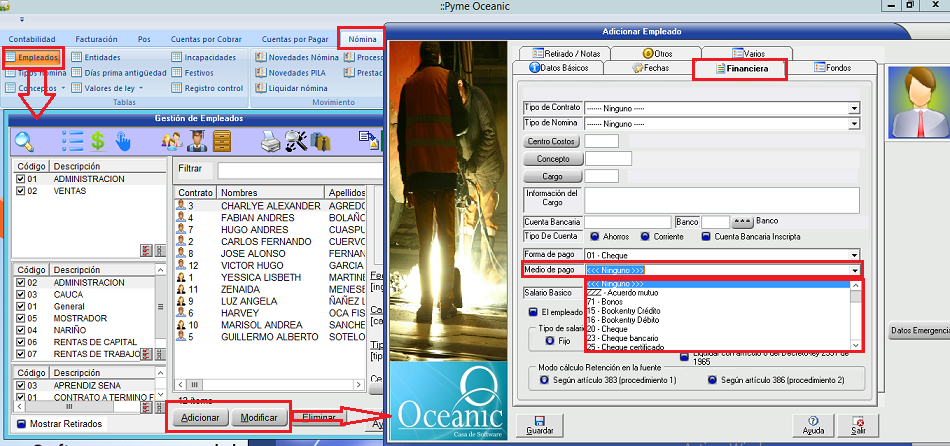Image resolution: width=950 pixels, height=446 pixels.
Task: Click the Medio de pago list scrollbar
Action: (x=855, y=315)
